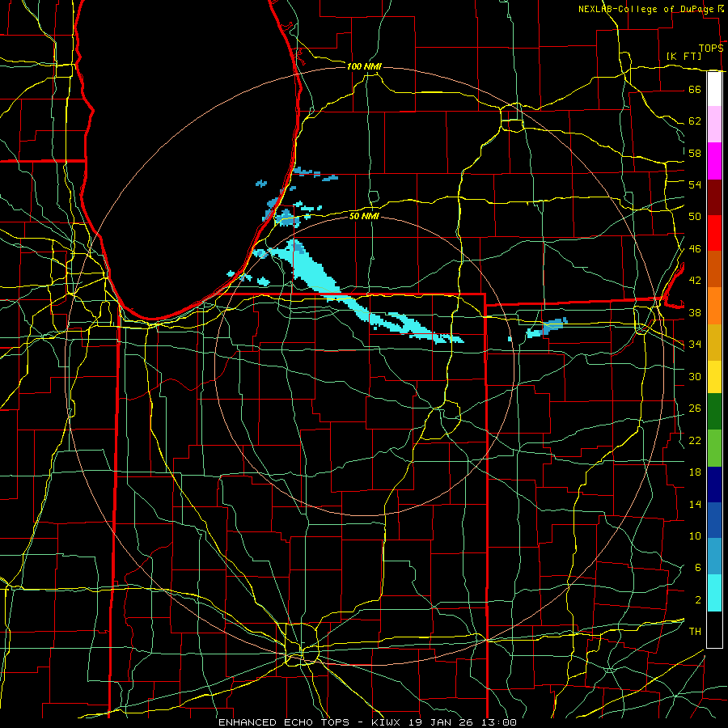Image resolution: width=728 pixels, height=728 pixels.
Task: Click the "2" legend scale value
Action: click(x=697, y=600)
